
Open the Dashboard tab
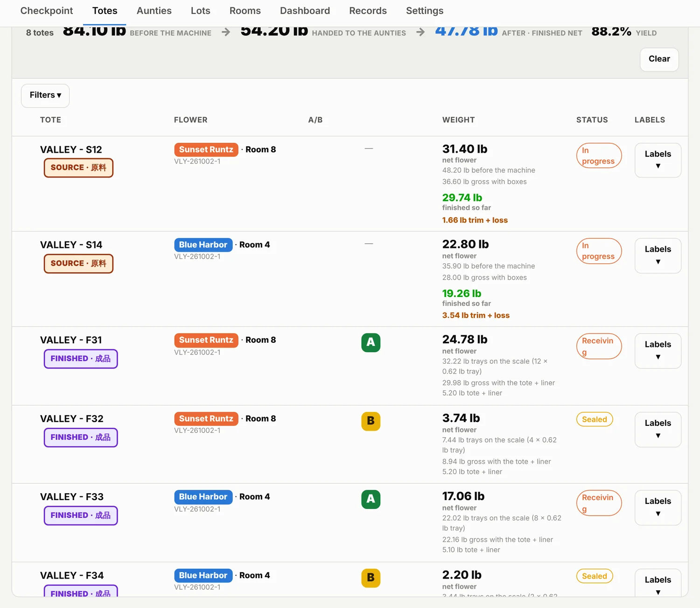[305, 11]
